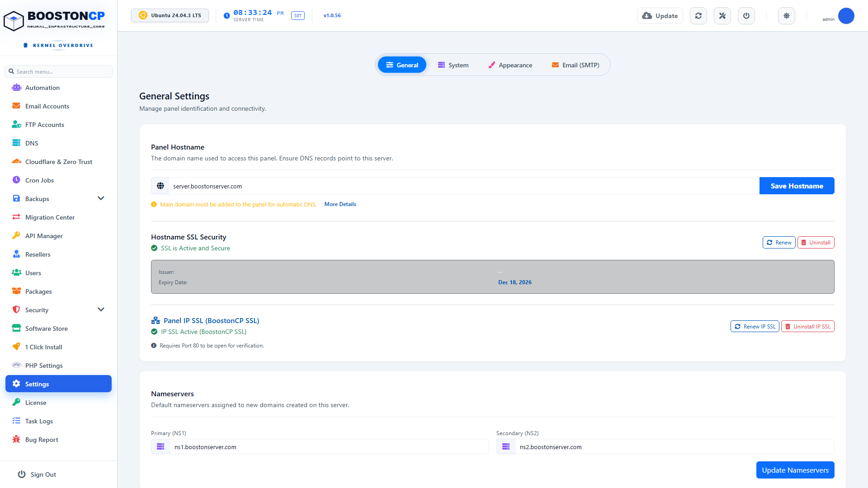Open 1 Click Install
This screenshot has width=868, height=488.
58,347
